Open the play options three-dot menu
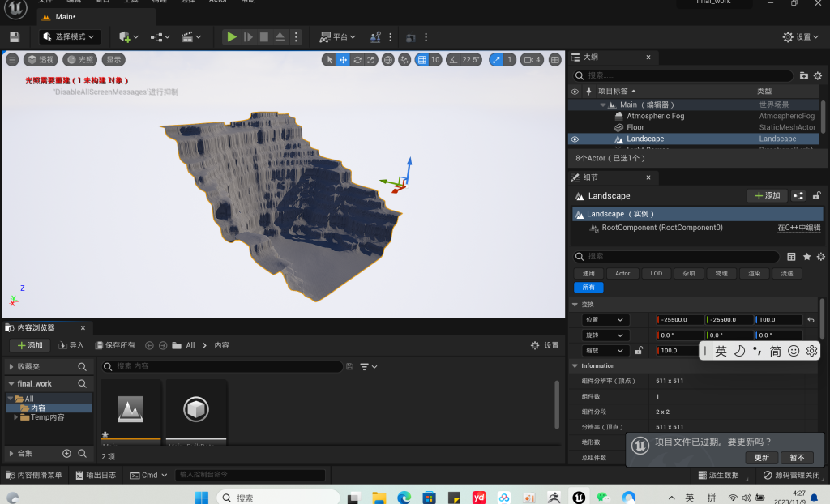 tap(296, 37)
